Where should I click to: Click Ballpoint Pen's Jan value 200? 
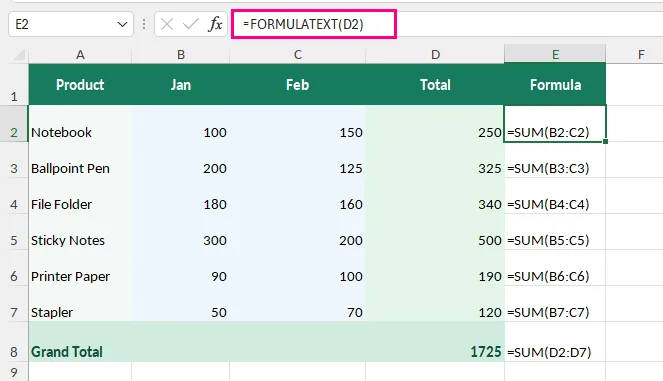(181, 160)
